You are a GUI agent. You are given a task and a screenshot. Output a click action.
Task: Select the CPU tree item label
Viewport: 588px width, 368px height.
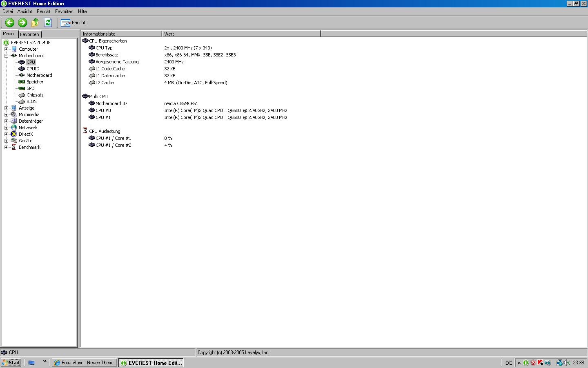31,62
